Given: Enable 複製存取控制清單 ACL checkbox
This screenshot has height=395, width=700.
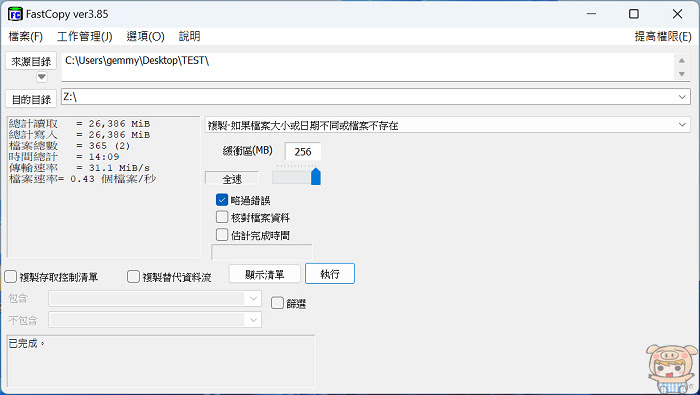Looking at the screenshot, I should (x=11, y=277).
